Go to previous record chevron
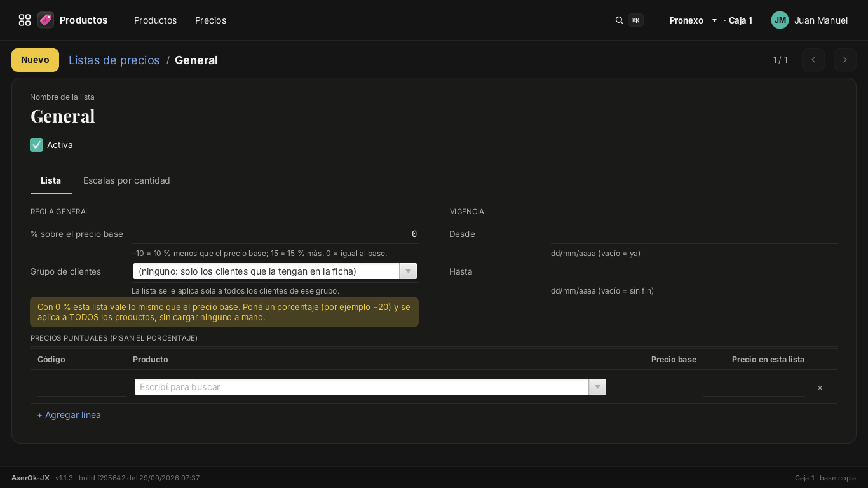The image size is (868, 488). 813,60
